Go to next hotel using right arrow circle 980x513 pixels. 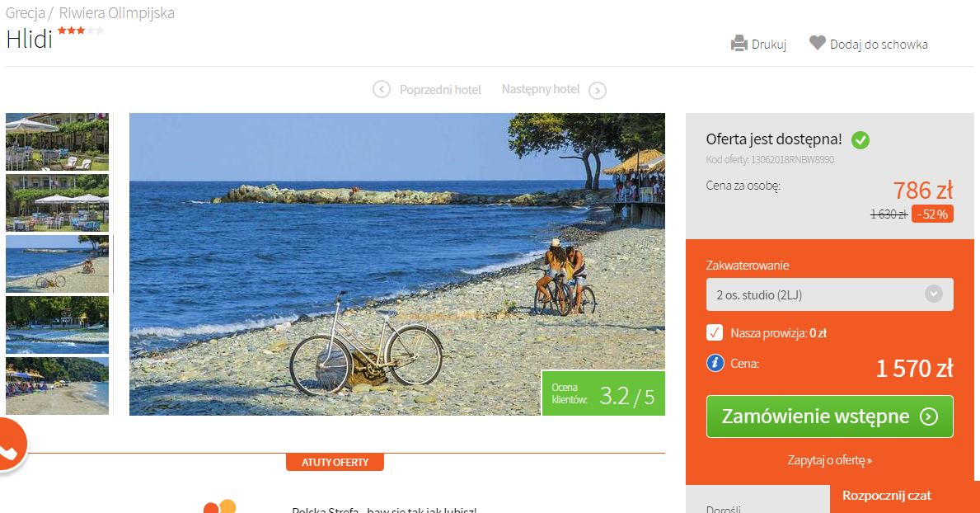tap(598, 91)
